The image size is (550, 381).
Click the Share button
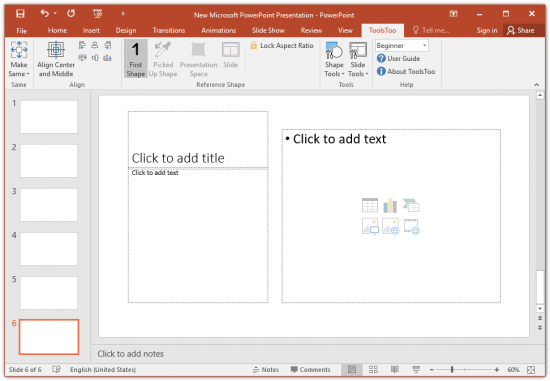[x=521, y=31]
